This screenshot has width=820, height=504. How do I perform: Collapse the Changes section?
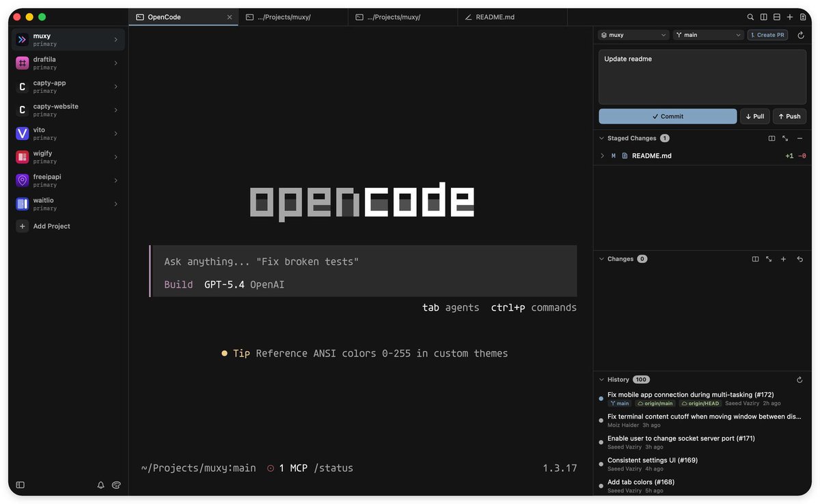coord(601,259)
